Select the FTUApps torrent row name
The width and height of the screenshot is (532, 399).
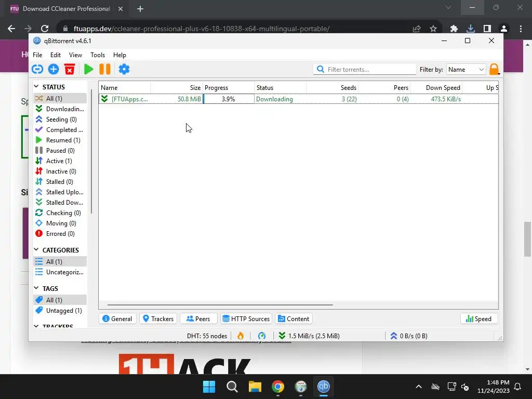129,99
